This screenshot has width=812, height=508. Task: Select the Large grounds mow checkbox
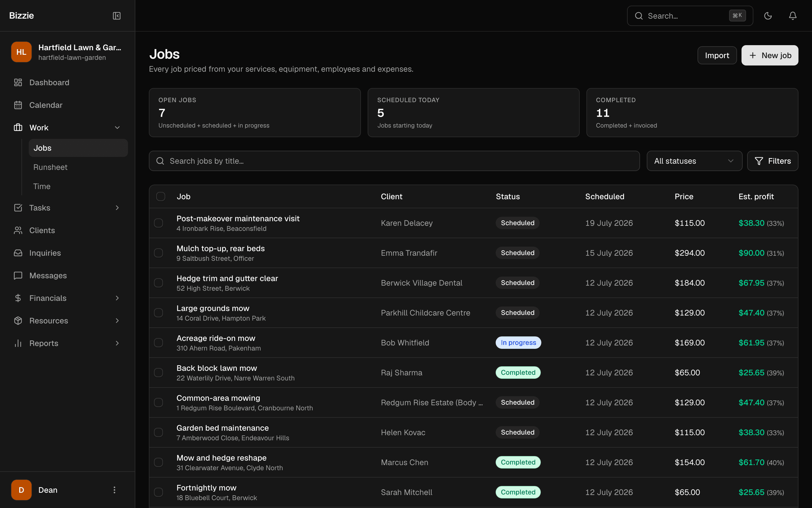click(158, 313)
